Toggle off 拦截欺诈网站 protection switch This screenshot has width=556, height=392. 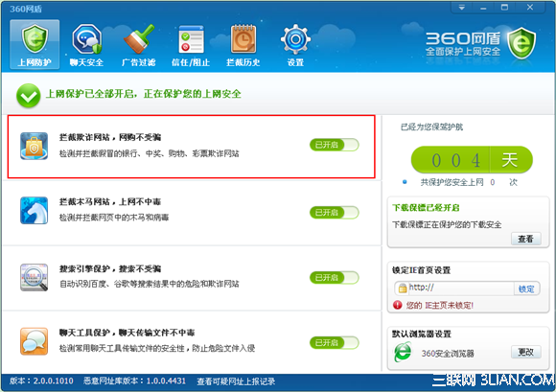pyautogui.click(x=334, y=145)
